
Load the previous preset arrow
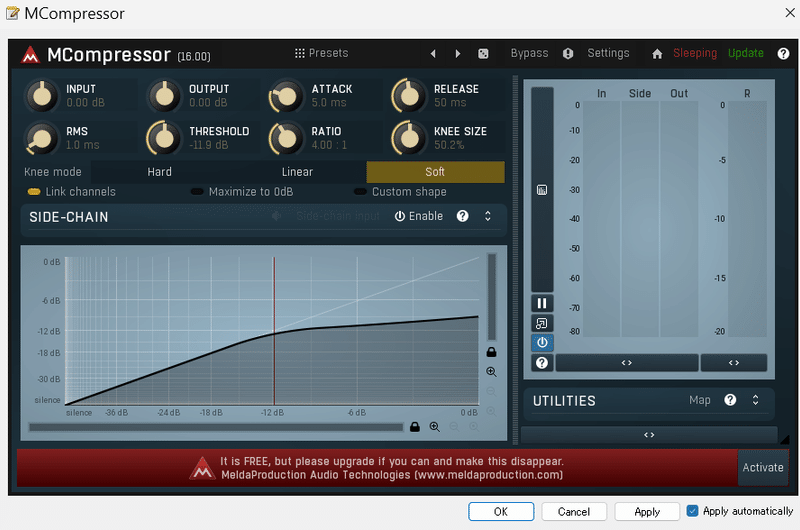click(x=433, y=54)
